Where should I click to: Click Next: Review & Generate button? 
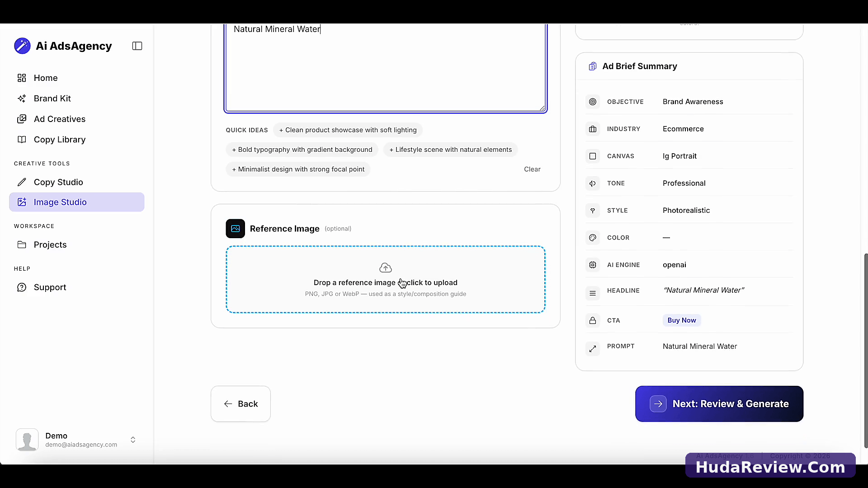pos(719,404)
